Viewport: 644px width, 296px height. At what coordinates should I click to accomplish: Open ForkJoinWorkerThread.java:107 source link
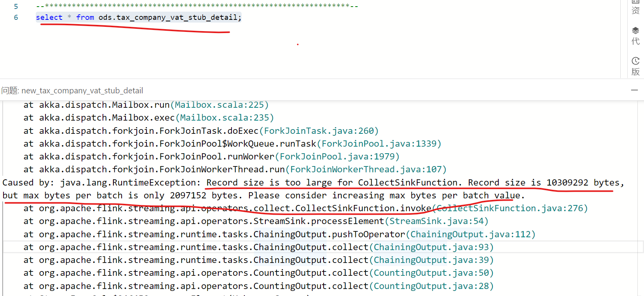[366, 170]
